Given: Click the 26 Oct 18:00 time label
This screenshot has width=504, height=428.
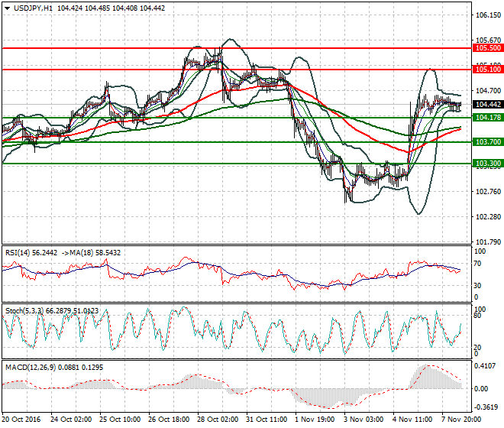Looking at the screenshot, I should click(x=169, y=420).
